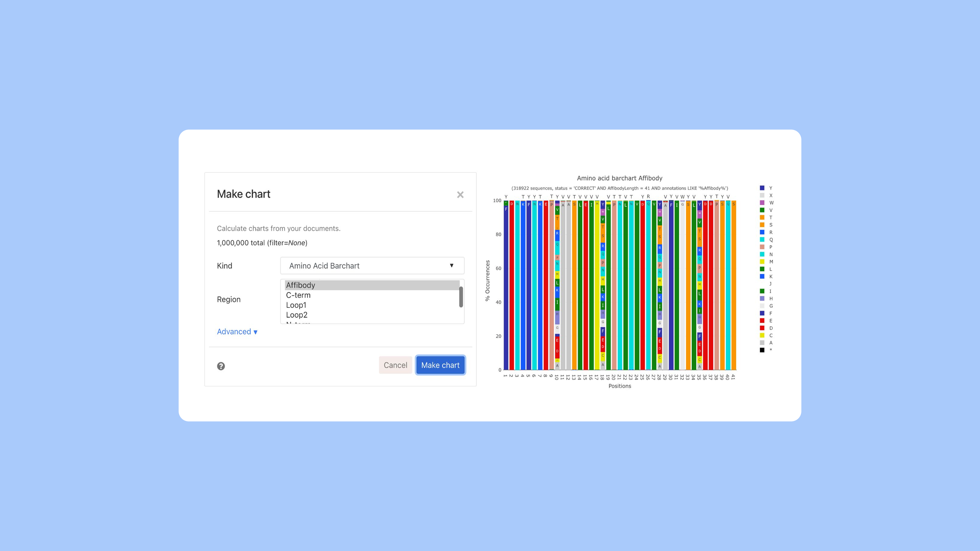The width and height of the screenshot is (980, 551).
Task: Click the W legend swatch
Action: pos(762,203)
